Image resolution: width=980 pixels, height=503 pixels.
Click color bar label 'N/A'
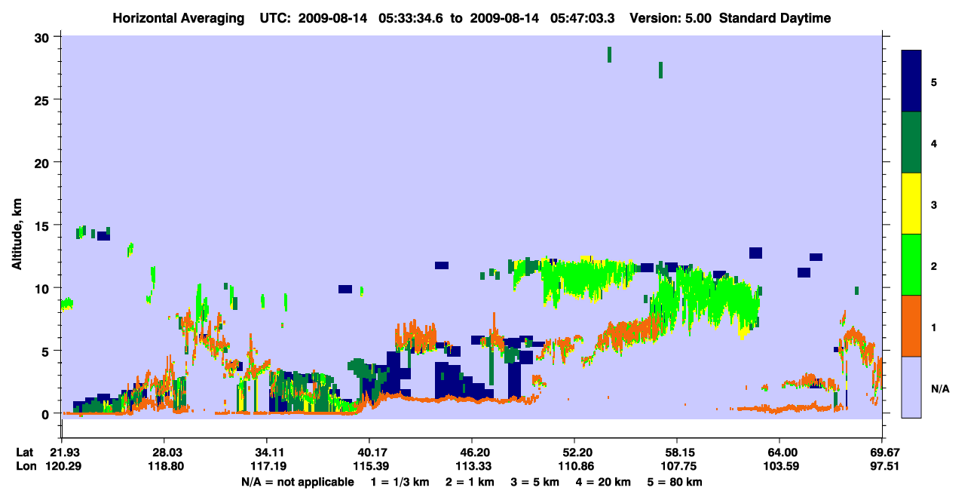940,388
